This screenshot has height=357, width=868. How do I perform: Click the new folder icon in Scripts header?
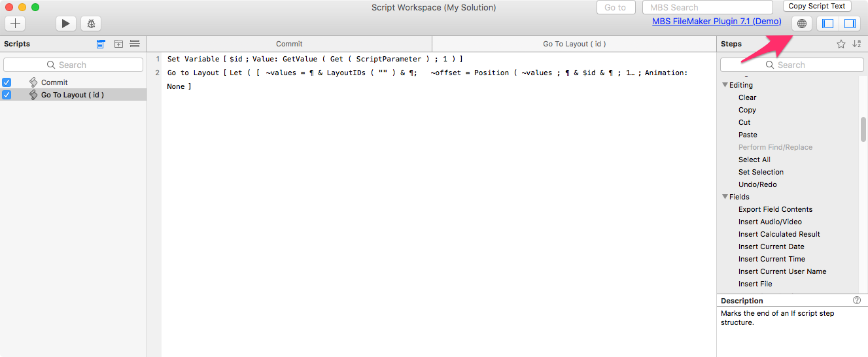118,44
